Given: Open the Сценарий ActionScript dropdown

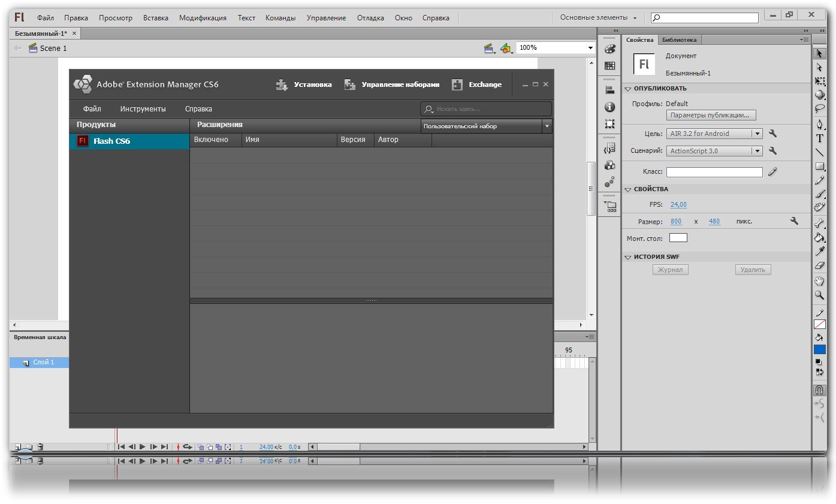Looking at the screenshot, I should click(714, 151).
